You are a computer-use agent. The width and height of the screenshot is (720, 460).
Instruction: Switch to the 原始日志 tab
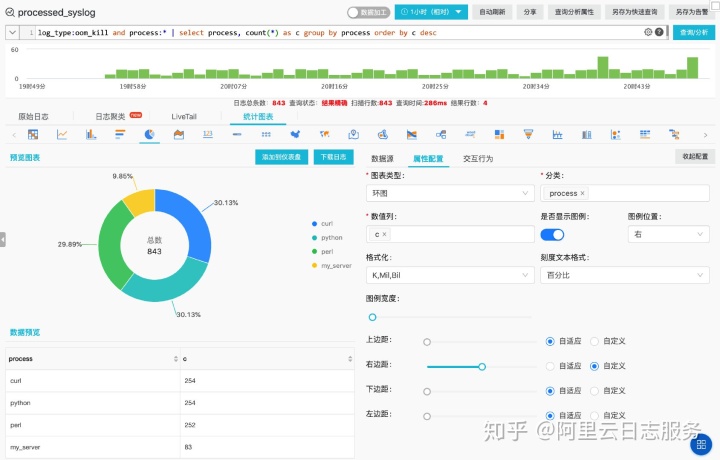click(x=33, y=117)
